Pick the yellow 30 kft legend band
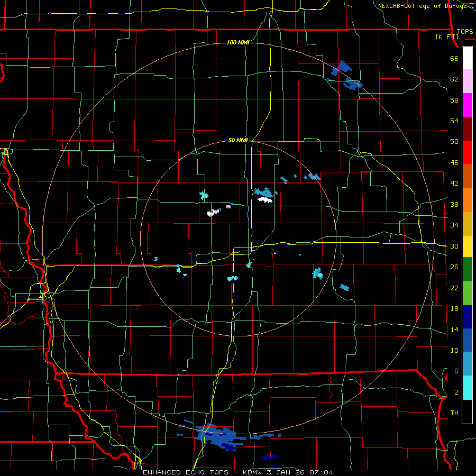476x476 pixels. coord(467,246)
